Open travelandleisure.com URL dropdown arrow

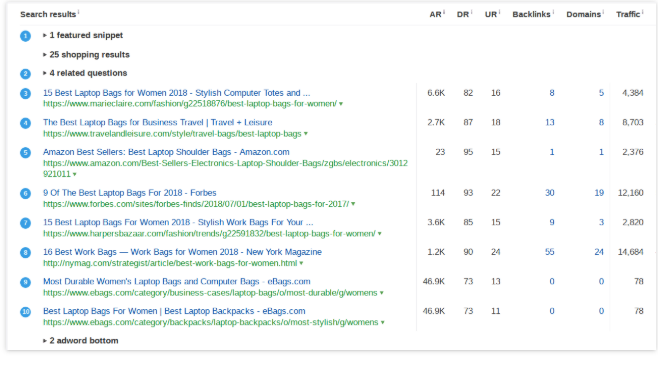[306, 133]
